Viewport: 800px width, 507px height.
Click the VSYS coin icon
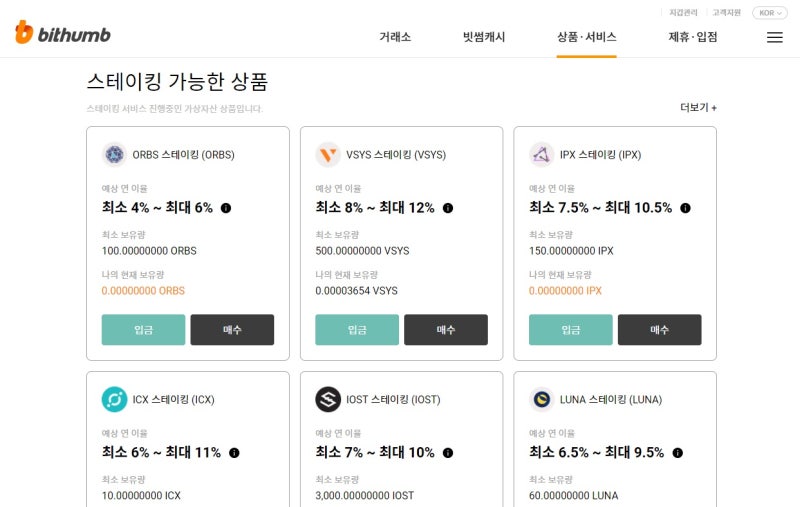[x=328, y=155]
